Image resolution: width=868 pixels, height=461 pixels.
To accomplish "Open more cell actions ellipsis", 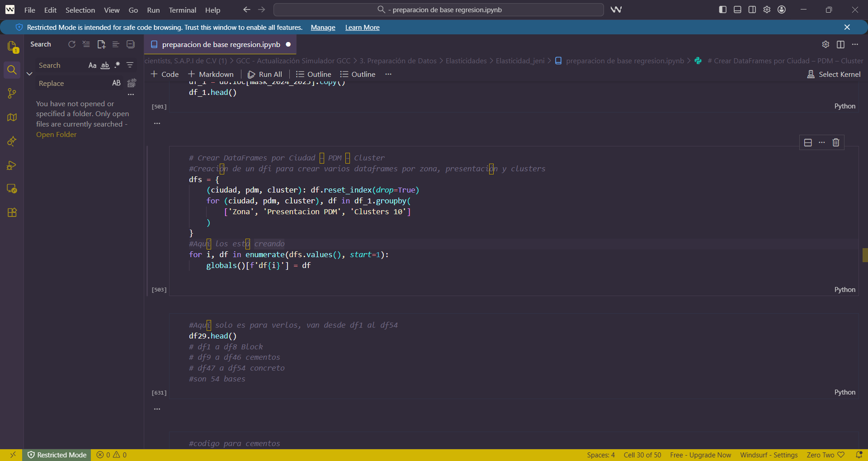I will (x=822, y=142).
